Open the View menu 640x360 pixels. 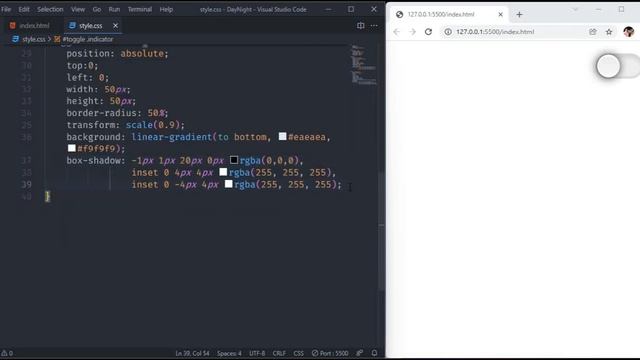tap(78, 9)
